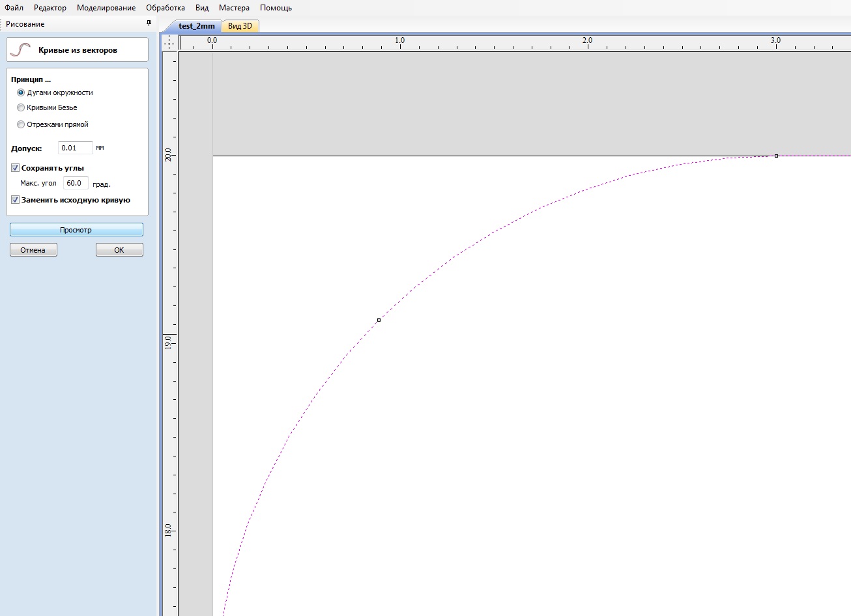The width and height of the screenshot is (851, 616).
Task: Open the Обработка menu
Action: [166, 8]
